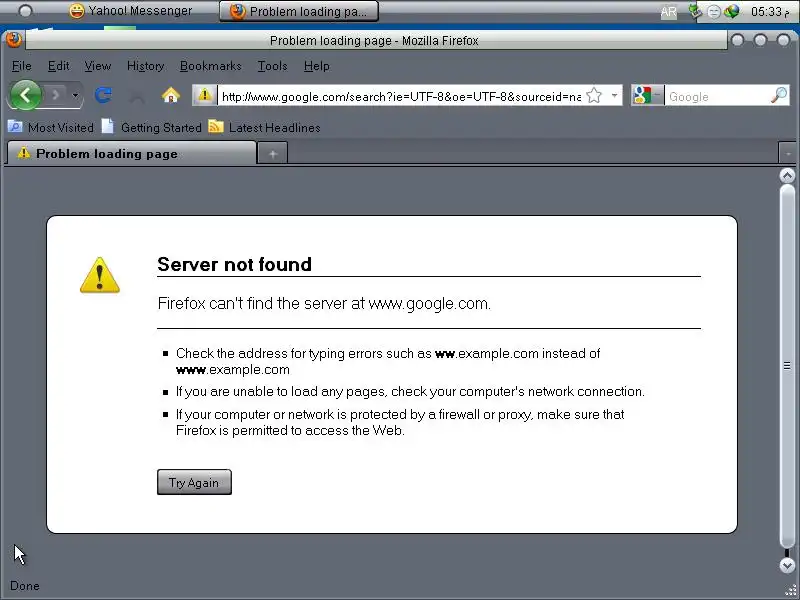Click the network globe tray icon
This screenshot has height=600, width=800.
[732, 11]
